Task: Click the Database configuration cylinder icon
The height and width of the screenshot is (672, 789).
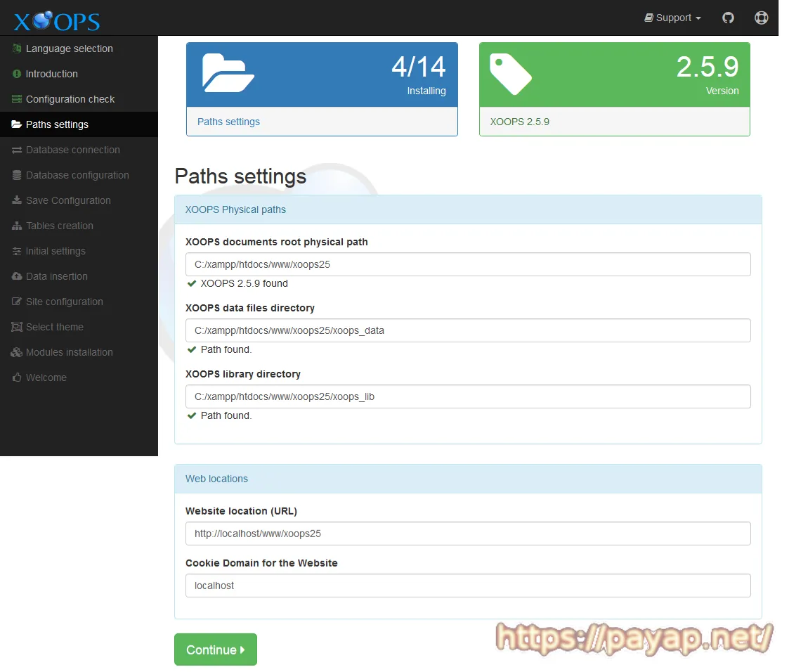Action: click(x=17, y=175)
